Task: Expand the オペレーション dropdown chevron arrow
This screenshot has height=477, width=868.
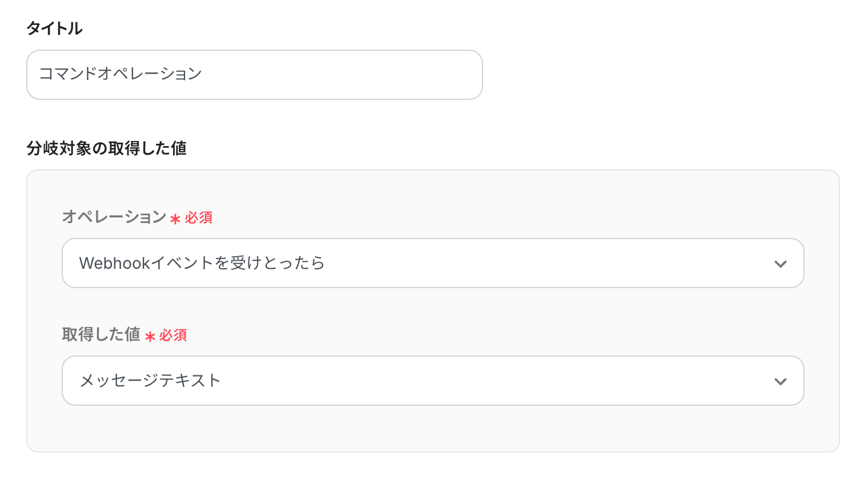Action: click(x=780, y=264)
